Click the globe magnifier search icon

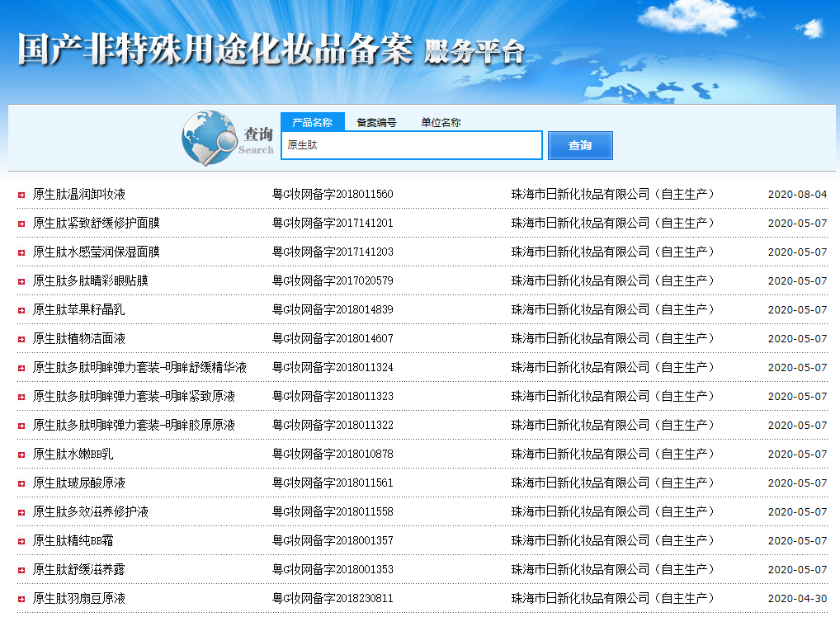[x=210, y=138]
